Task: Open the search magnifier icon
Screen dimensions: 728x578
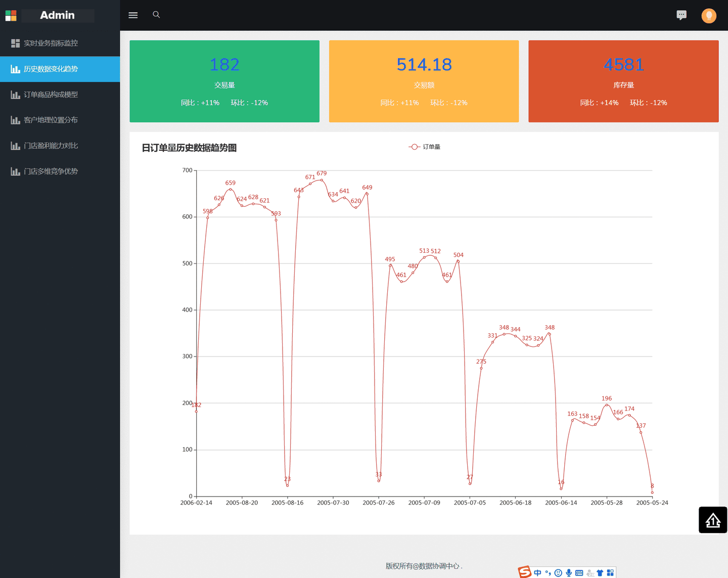Action: 156,15
